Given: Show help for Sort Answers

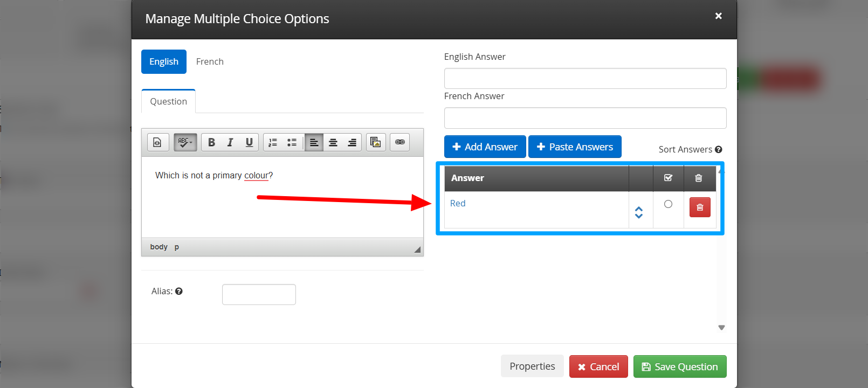Looking at the screenshot, I should [719, 150].
